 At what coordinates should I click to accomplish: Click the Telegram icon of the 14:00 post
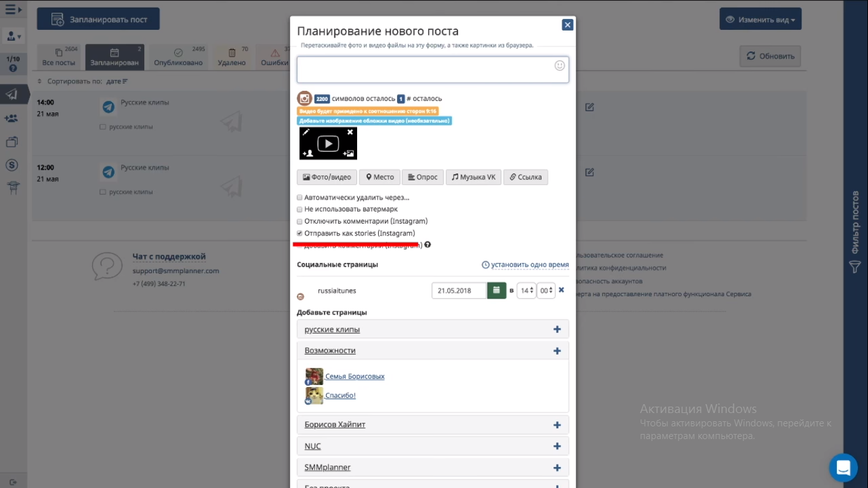point(109,107)
